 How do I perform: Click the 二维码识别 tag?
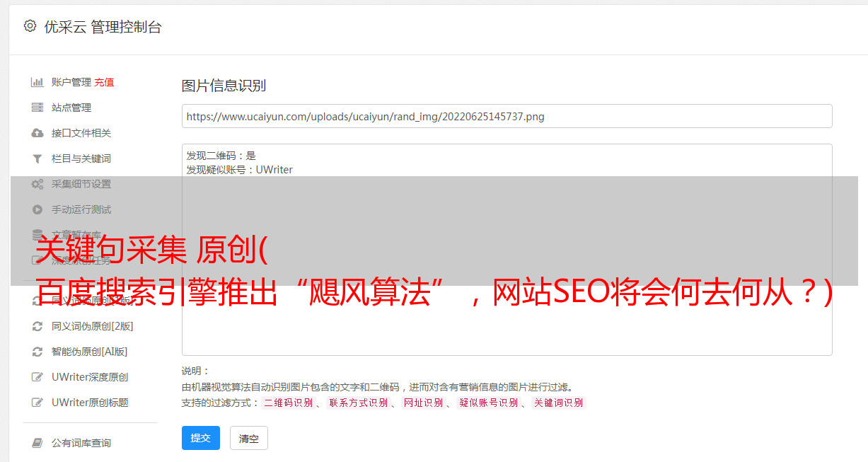pyautogui.click(x=288, y=403)
